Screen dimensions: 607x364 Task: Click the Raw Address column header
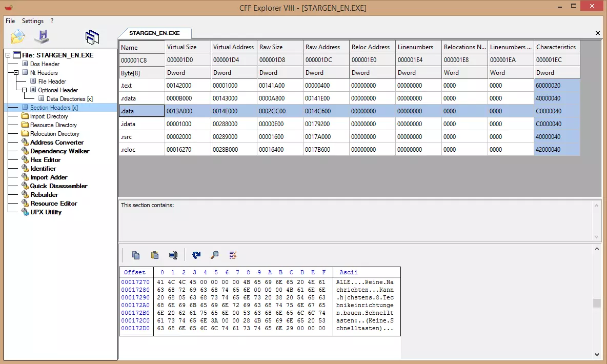pos(327,47)
